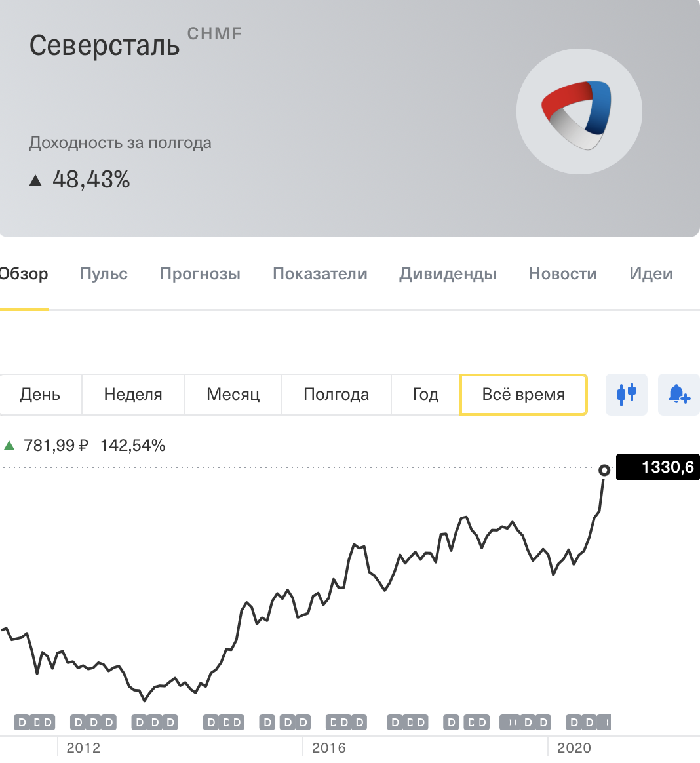
Task: Switch to candlestick chart view
Action: click(x=626, y=394)
